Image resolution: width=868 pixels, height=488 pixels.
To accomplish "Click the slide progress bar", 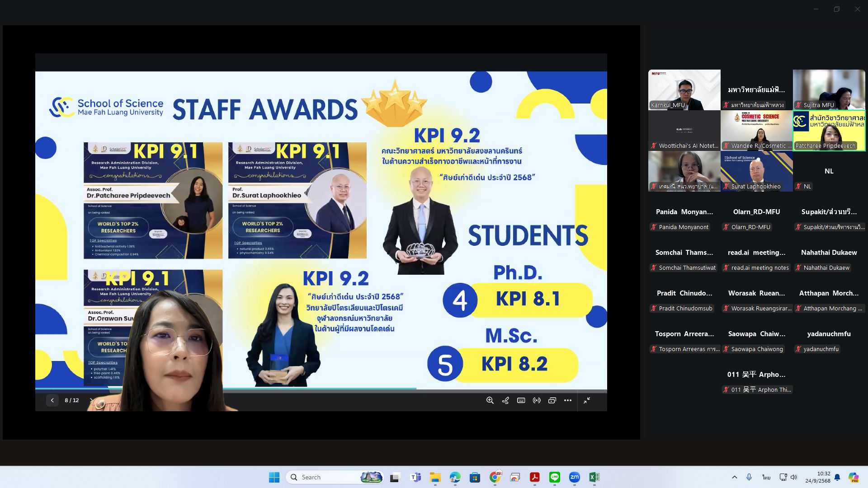I will point(321,389).
